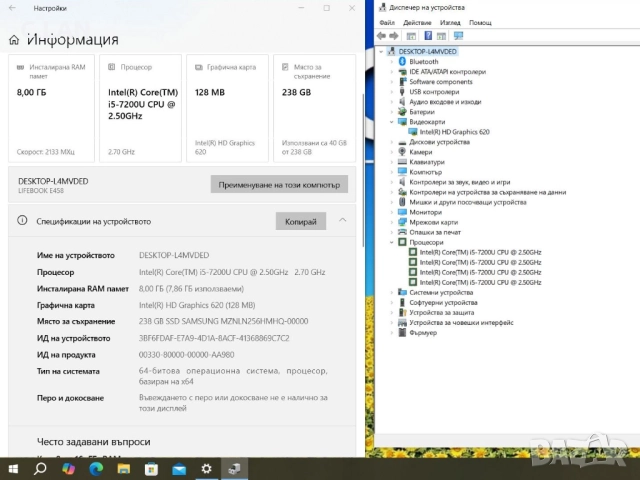Image resolution: width=640 pixels, height=480 pixels.
Task: Click the blue Help toolbar icon
Action: point(428,36)
